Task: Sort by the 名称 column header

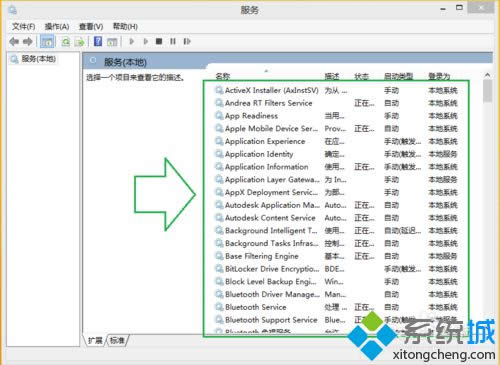Action: (223, 76)
